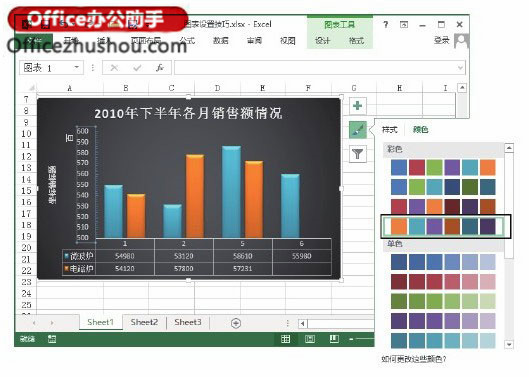Click the orange bar in category 2
Image resolution: width=529 pixels, height=377 pixels.
(195, 196)
